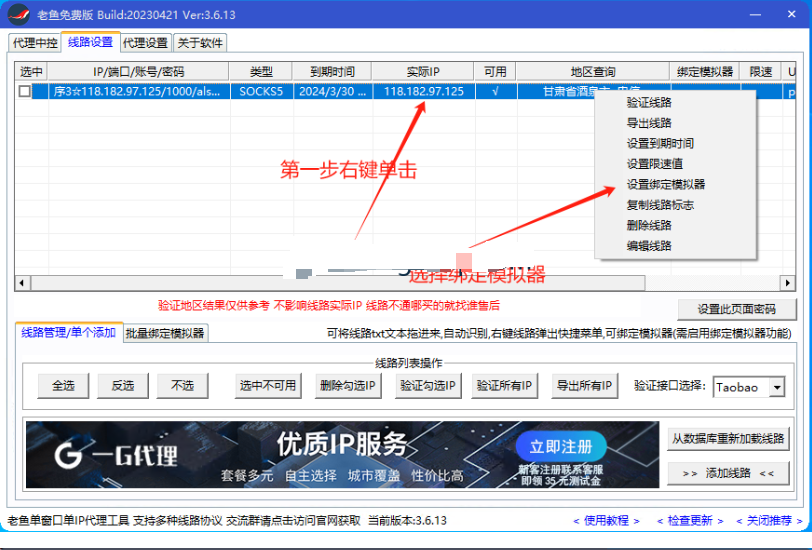Select the 线路设置 tab
This screenshot has width=812, height=550.
(90, 42)
